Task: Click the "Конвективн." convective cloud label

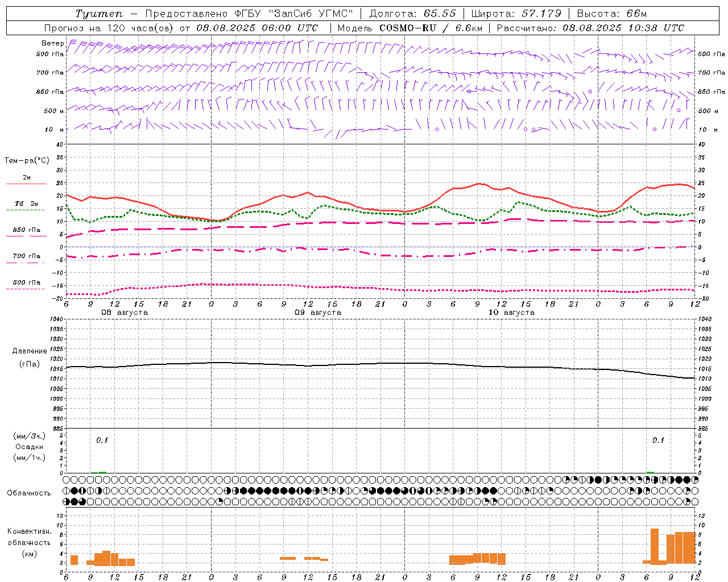Action: coord(30,531)
